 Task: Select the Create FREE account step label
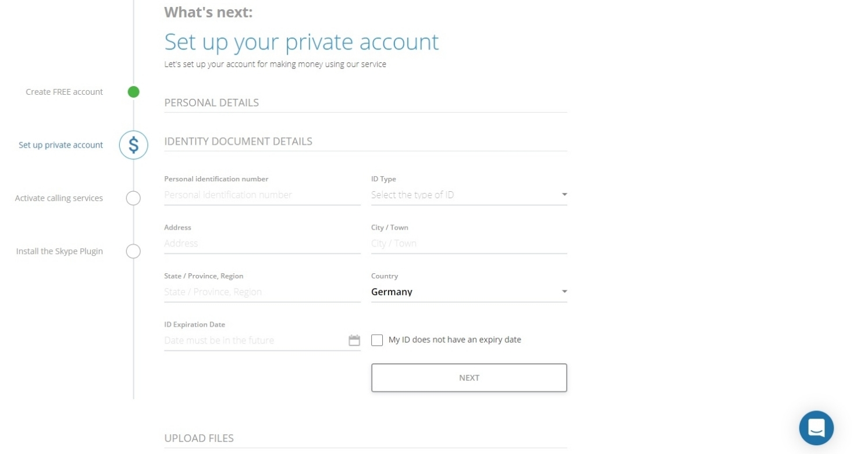[x=64, y=92]
